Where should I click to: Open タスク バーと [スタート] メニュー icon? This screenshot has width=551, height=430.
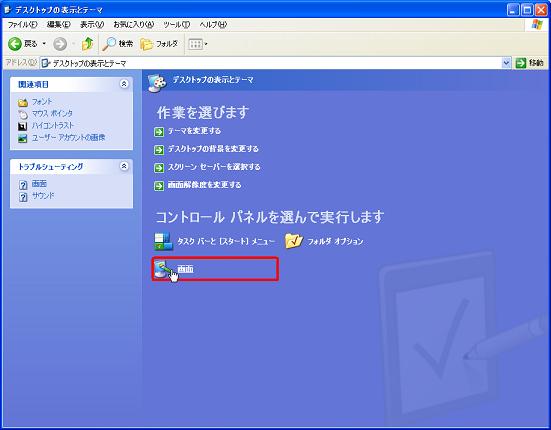tap(163, 241)
